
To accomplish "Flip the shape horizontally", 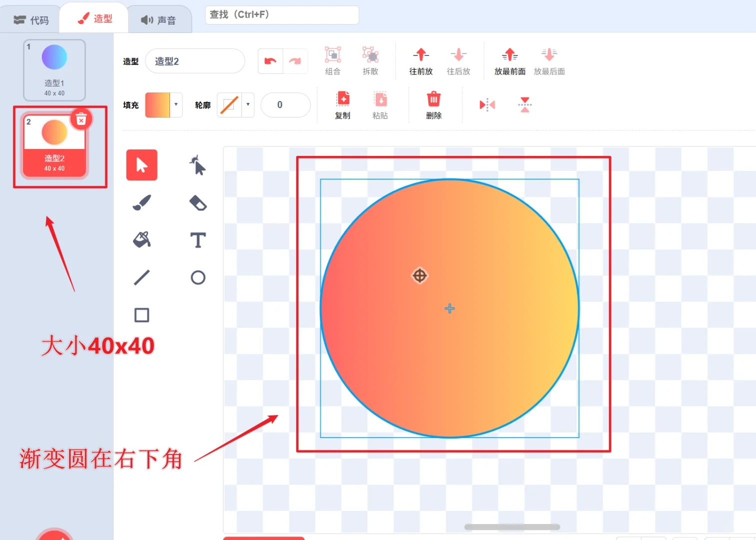I will tap(487, 104).
